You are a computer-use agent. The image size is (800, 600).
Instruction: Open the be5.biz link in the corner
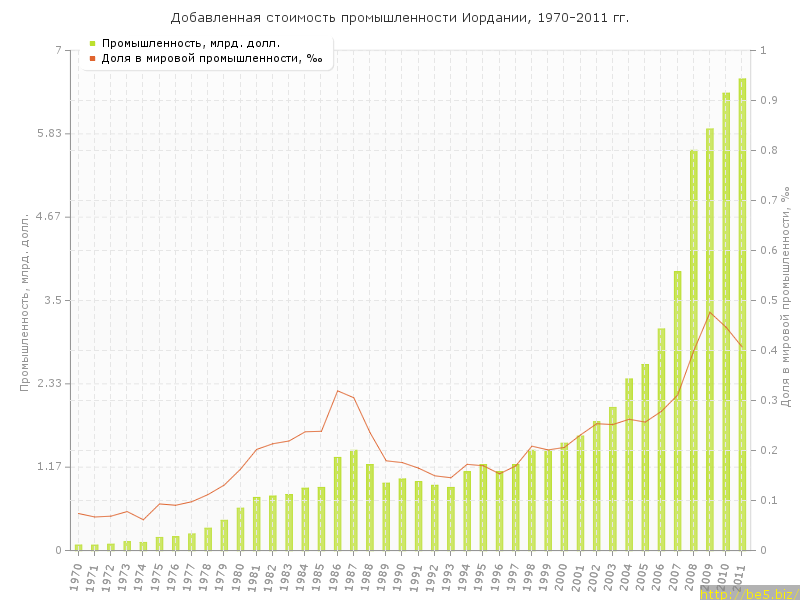[748, 593]
